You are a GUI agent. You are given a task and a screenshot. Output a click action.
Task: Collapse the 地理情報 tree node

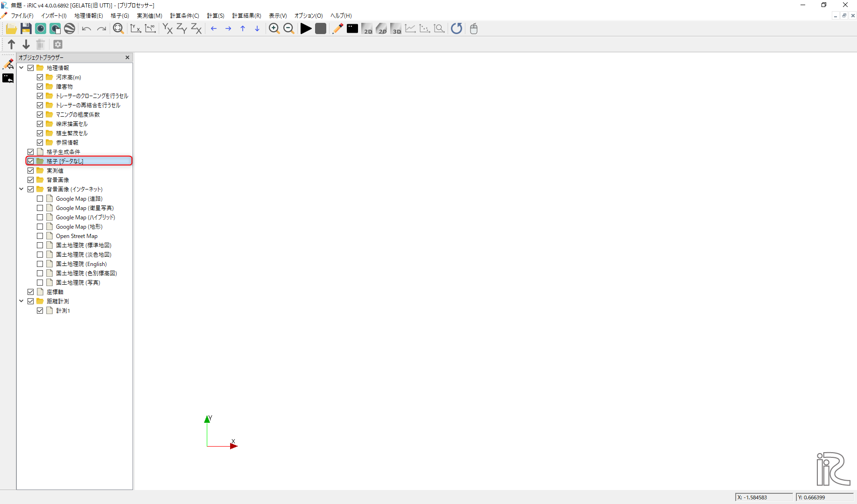21,68
